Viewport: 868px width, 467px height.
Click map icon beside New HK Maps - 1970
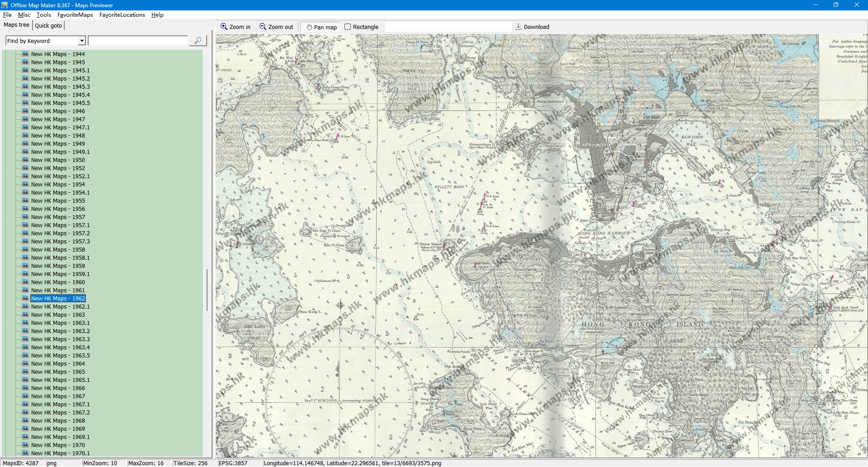coord(25,445)
